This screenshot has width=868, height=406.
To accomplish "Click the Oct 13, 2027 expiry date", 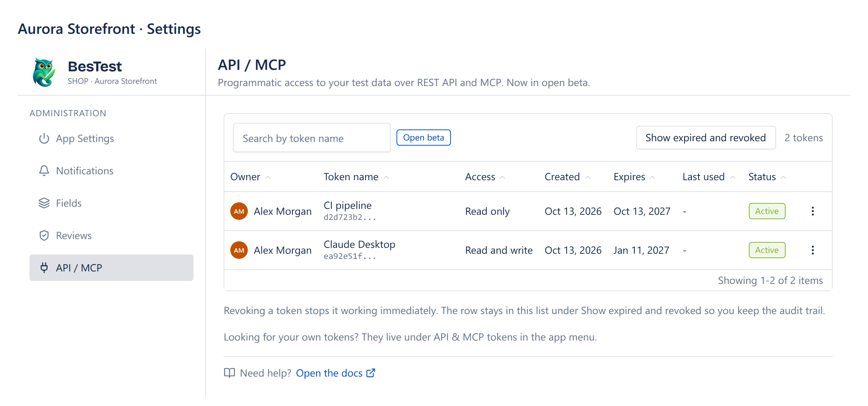I will pos(642,211).
